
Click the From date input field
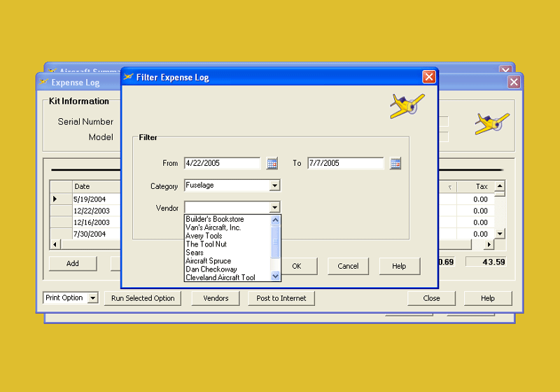pyautogui.click(x=222, y=163)
